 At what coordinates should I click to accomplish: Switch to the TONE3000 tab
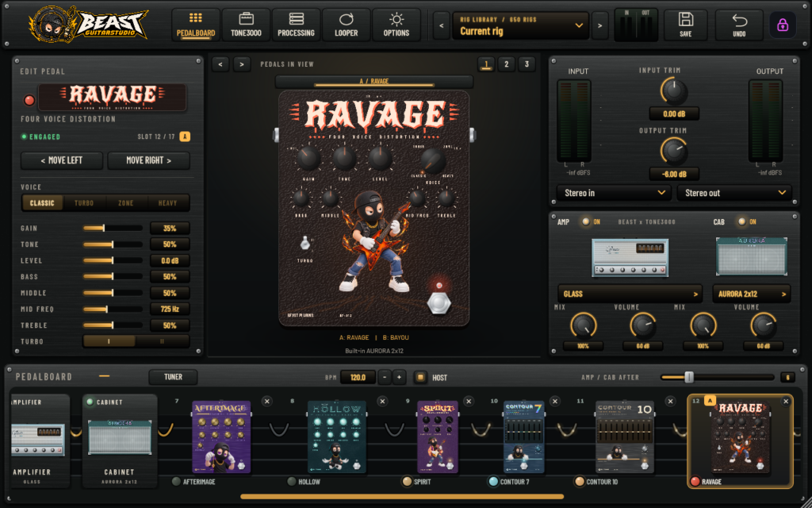click(x=246, y=25)
